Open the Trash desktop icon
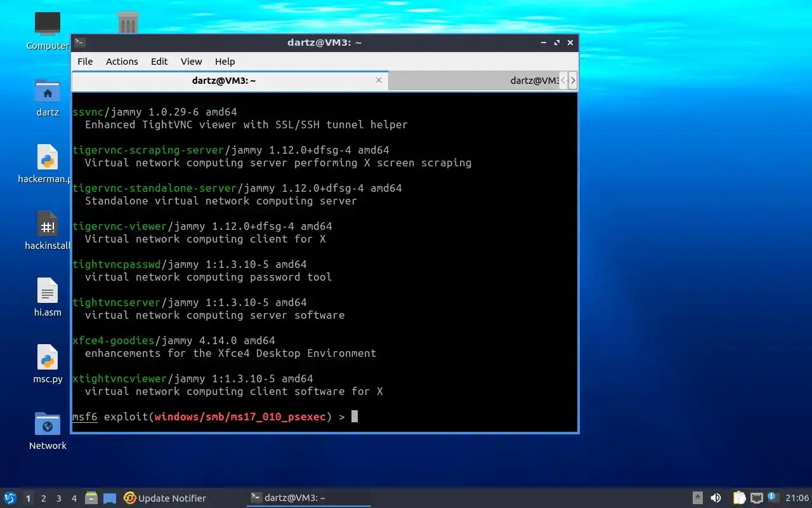This screenshot has height=508, width=812. click(x=128, y=23)
